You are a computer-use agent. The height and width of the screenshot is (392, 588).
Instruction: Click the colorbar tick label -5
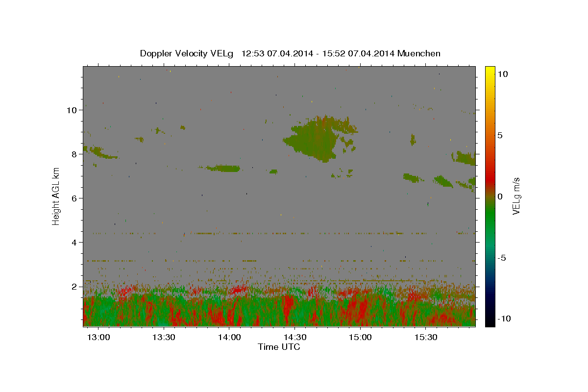pyautogui.click(x=501, y=258)
